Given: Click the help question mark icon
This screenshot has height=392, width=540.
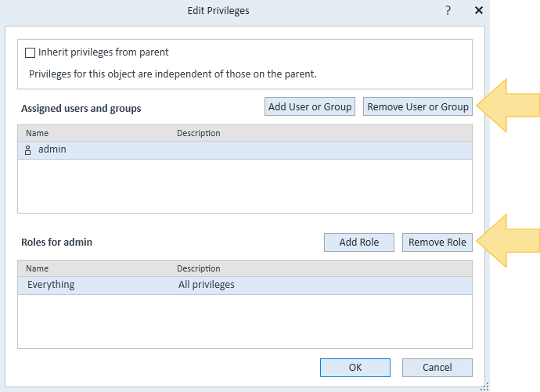Looking at the screenshot, I should 448,11.
